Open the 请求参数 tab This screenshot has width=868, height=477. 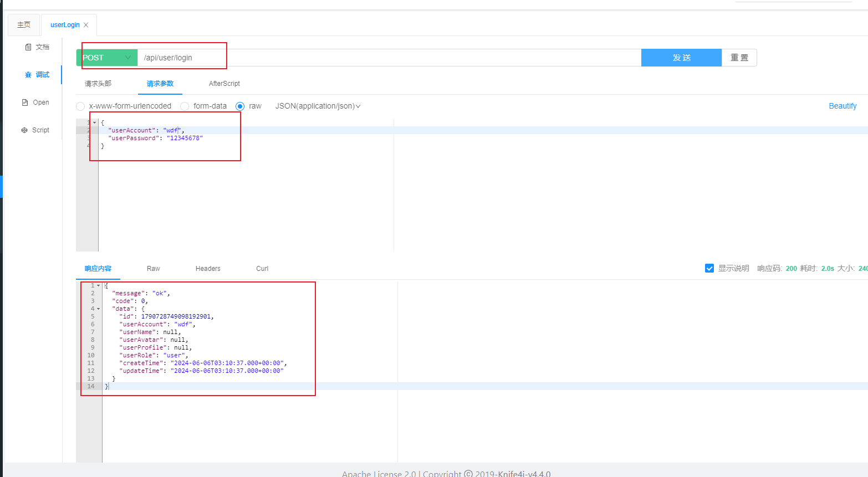tap(160, 84)
